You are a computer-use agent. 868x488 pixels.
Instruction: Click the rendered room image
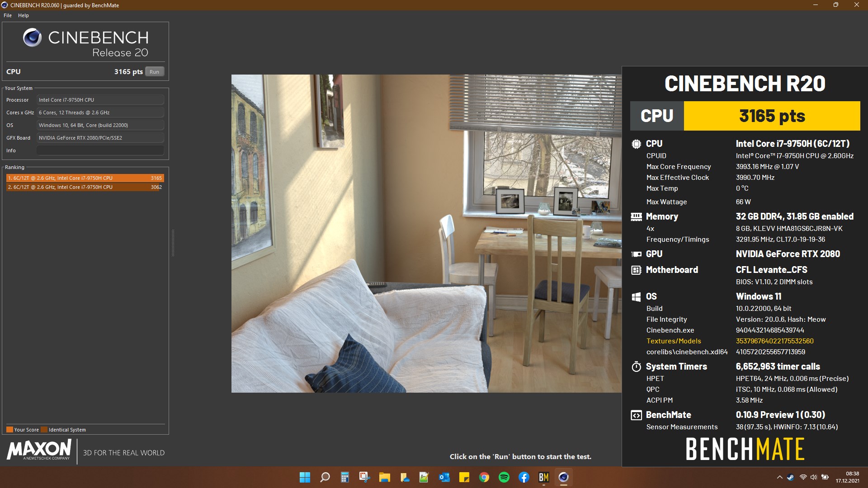click(426, 233)
